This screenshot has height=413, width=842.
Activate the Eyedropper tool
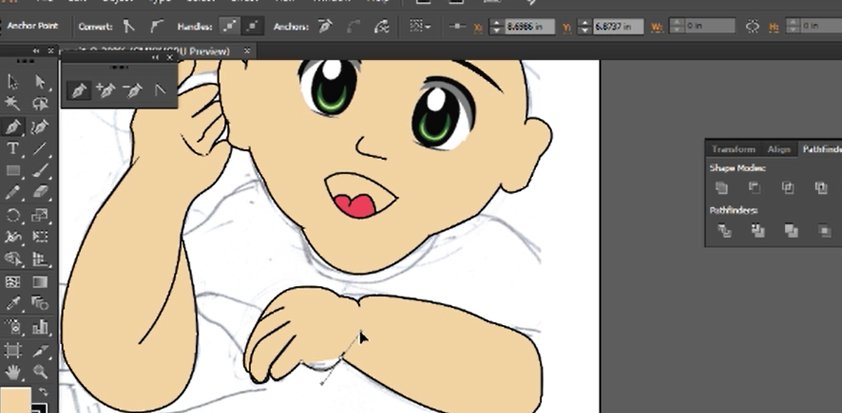pos(12,304)
